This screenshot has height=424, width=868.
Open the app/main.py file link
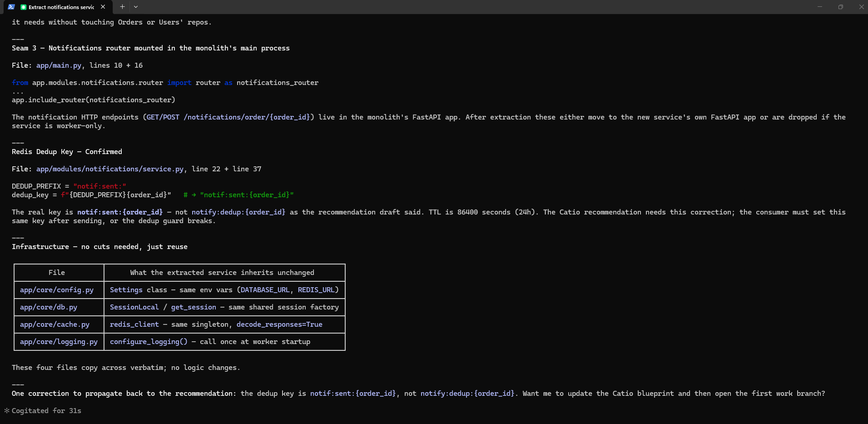[x=59, y=65]
